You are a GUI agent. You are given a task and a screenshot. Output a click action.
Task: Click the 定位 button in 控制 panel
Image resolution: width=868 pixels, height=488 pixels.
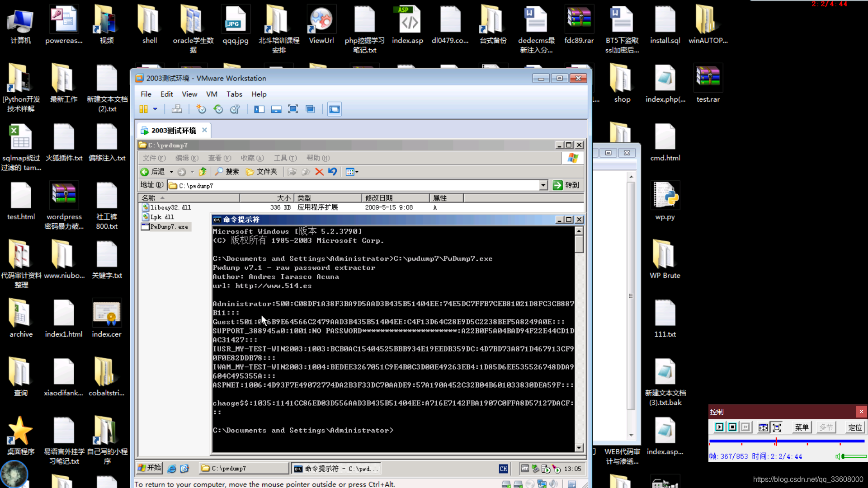[855, 427]
